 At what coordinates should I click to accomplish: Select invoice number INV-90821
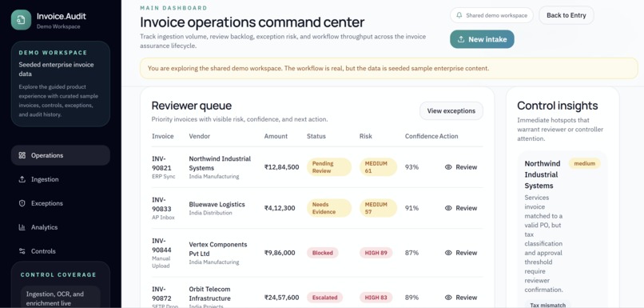162,163
